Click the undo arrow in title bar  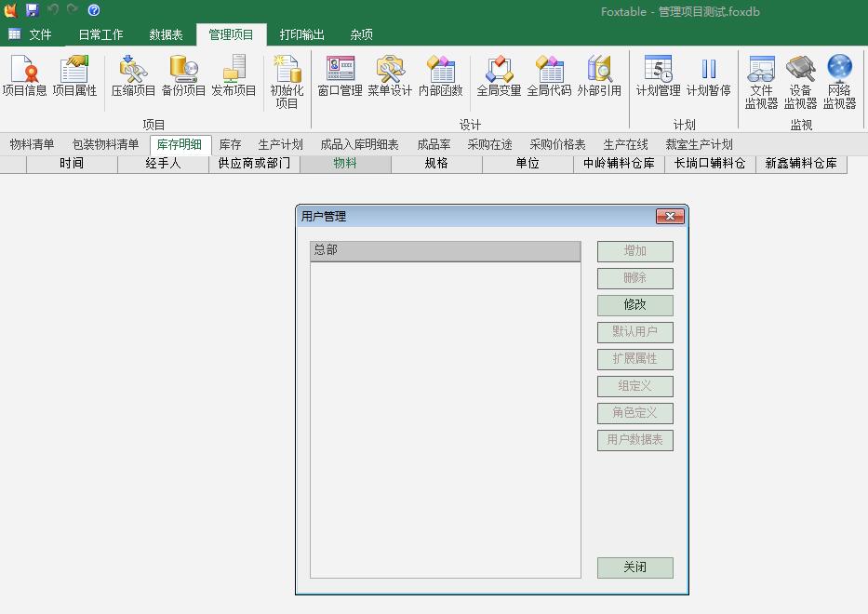(53, 9)
